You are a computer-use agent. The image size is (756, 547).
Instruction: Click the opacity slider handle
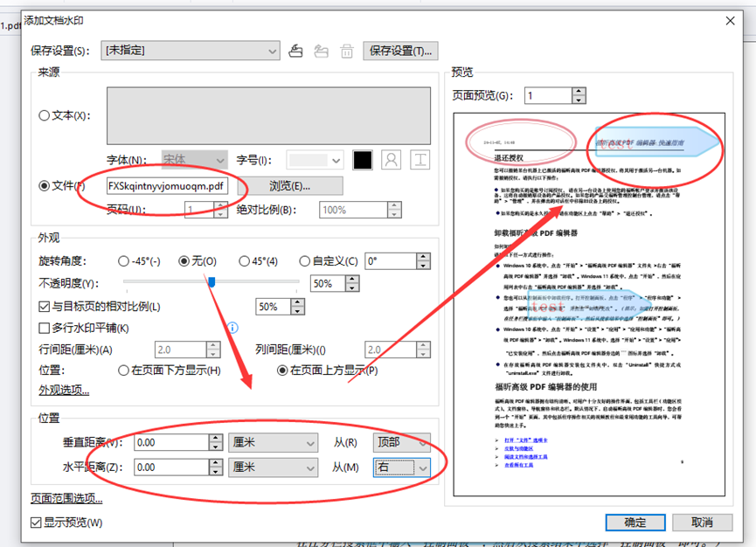tap(212, 281)
